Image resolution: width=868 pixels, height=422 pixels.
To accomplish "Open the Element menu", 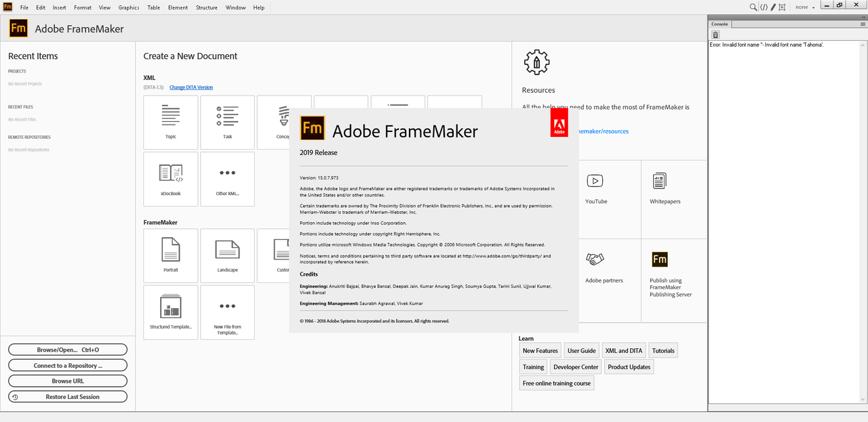I will click(x=178, y=7).
